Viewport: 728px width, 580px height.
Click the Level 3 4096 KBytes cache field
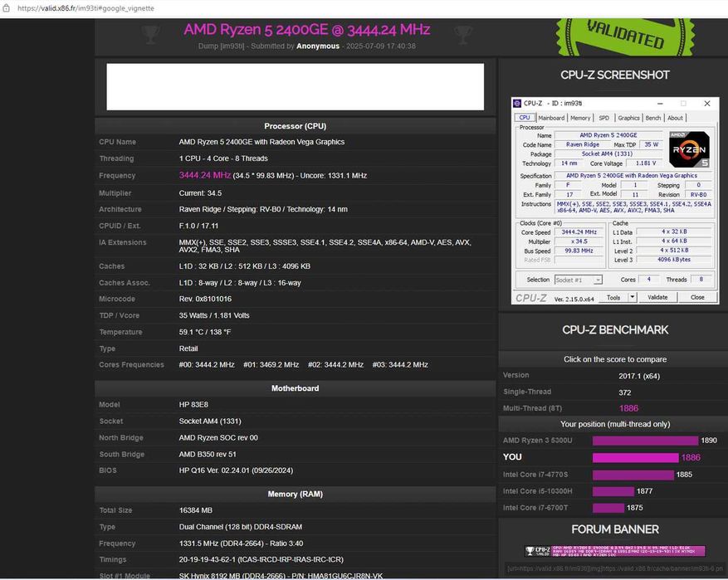[x=674, y=260]
